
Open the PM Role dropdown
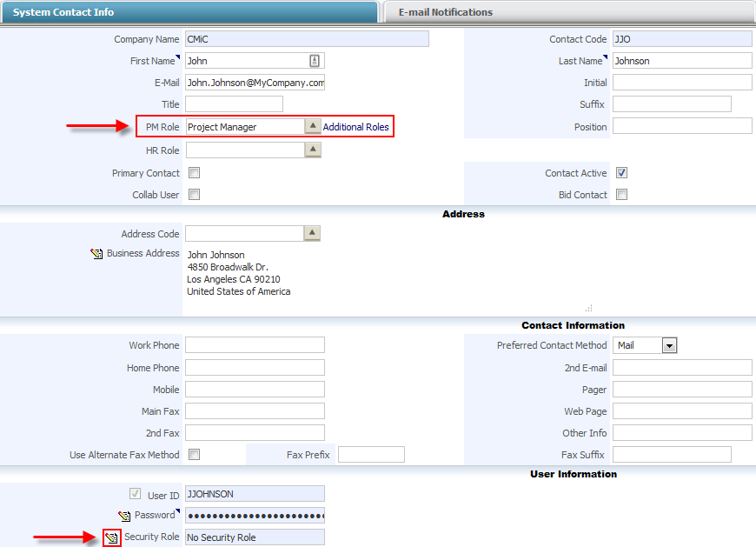click(314, 126)
